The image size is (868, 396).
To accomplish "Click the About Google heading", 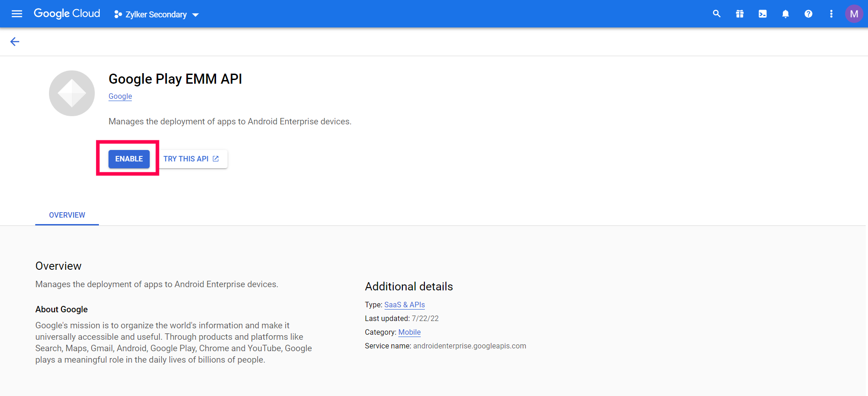I will click(x=61, y=309).
